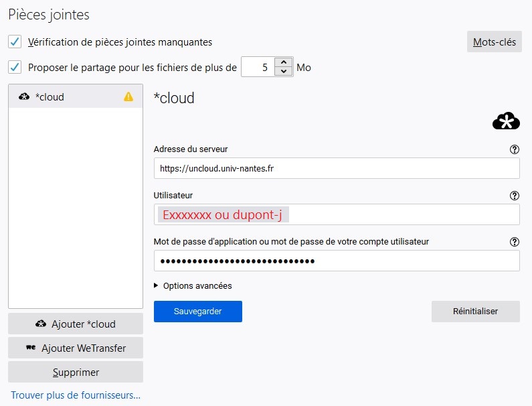Click the large *cloud logo icon

click(x=506, y=121)
